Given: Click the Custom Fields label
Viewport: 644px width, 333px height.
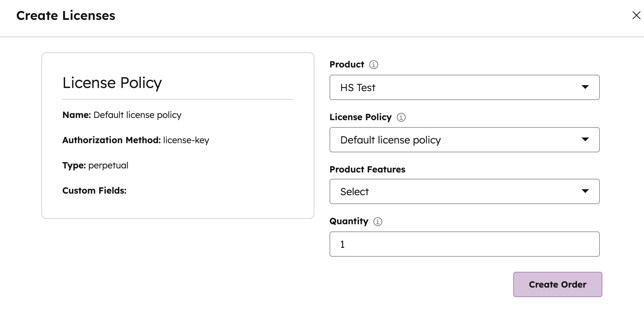Looking at the screenshot, I should tap(94, 191).
